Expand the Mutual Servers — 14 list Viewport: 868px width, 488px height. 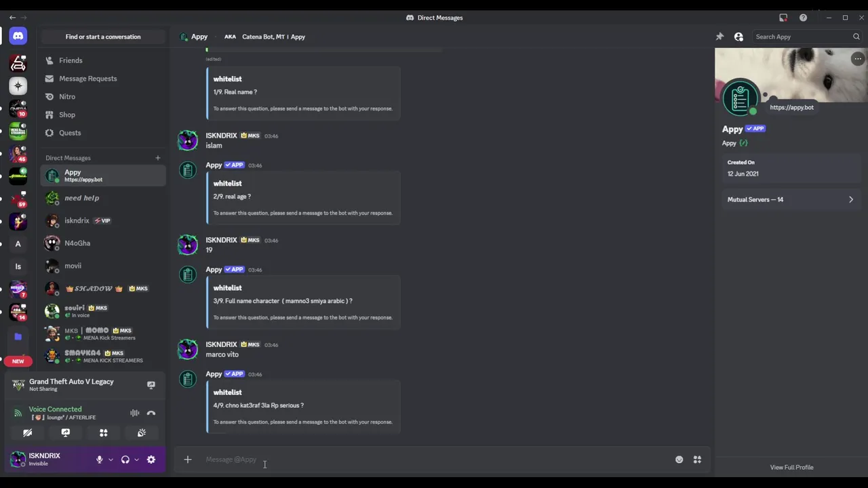point(790,199)
